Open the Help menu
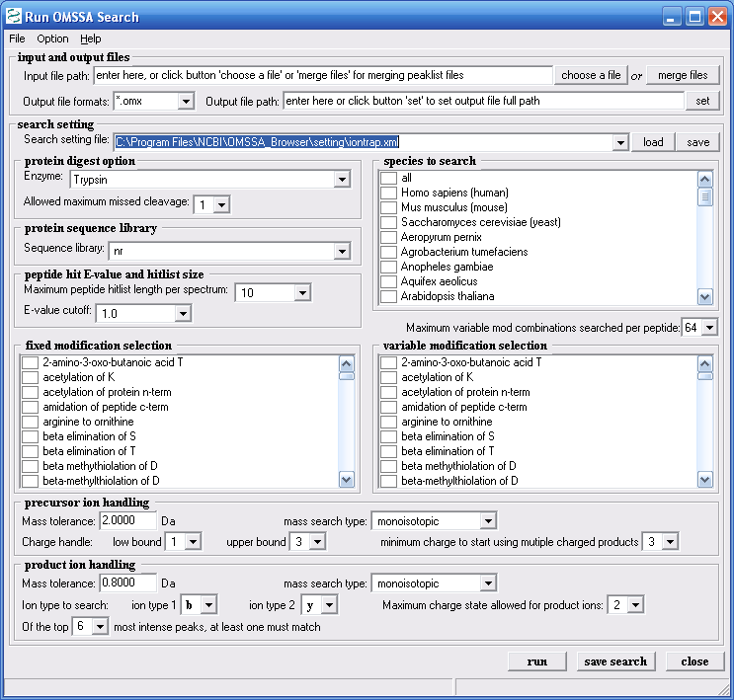 tap(90, 39)
